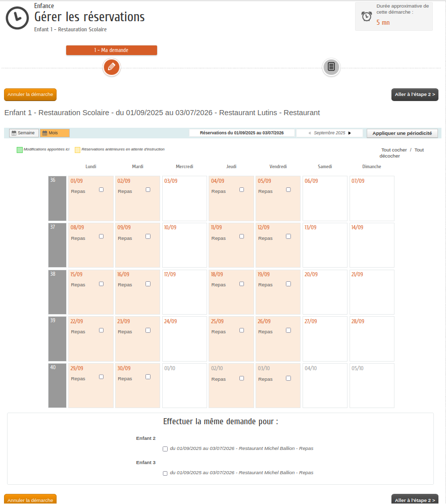
Task: Tick the Repas checkbox on 05/09
Action: 288,190
